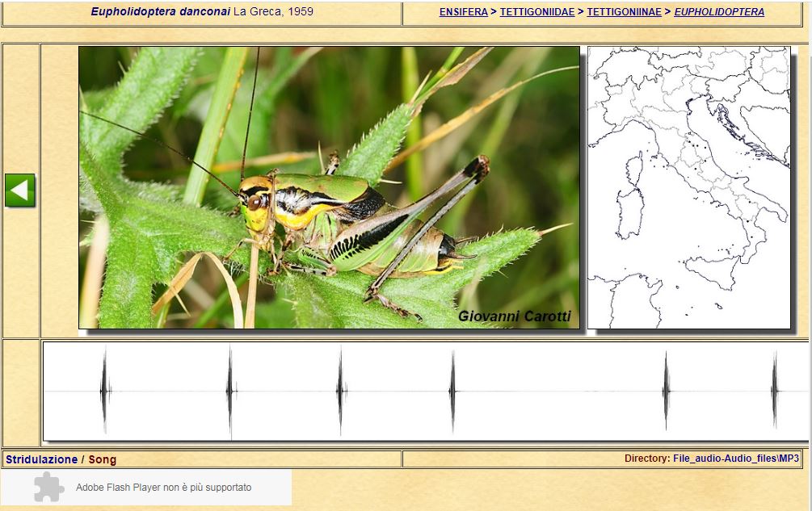Screen dimensions: 812x511
Task: Click the Adobe Flash Player unsupported message
Action: [x=163, y=488]
